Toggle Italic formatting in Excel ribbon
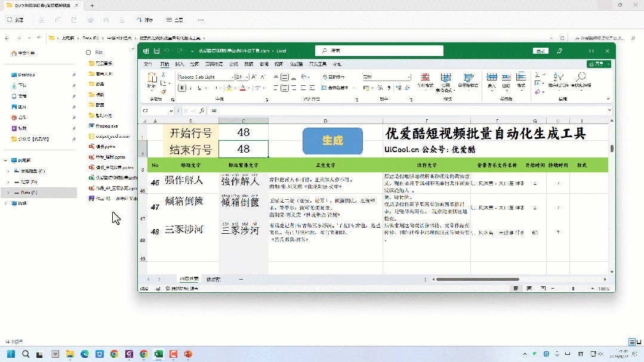The image size is (644, 362). (190, 88)
